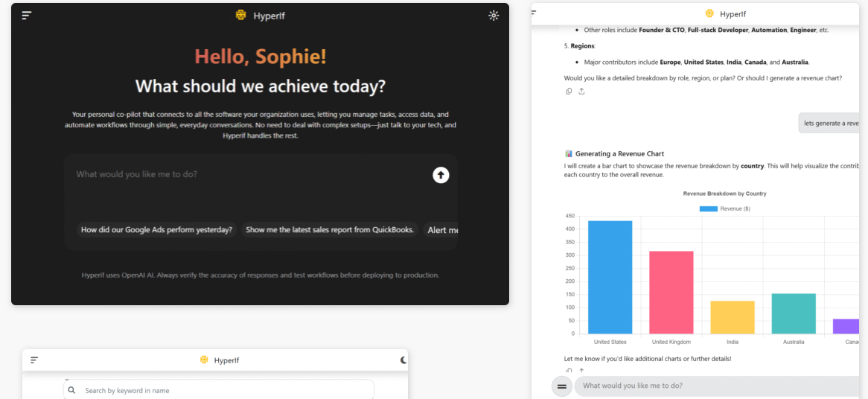Click the partially visible 'Alert me' suggestion chip

pyautogui.click(x=442, y=230)
